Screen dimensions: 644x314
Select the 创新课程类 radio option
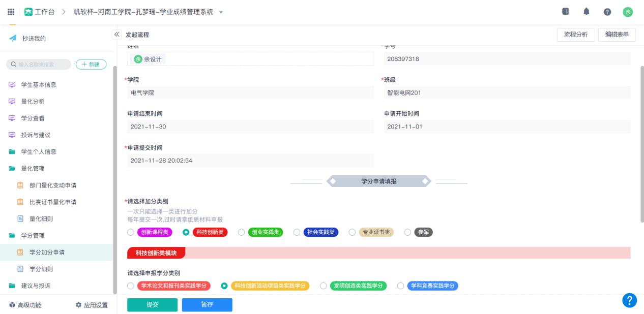[x=131, y=232]
